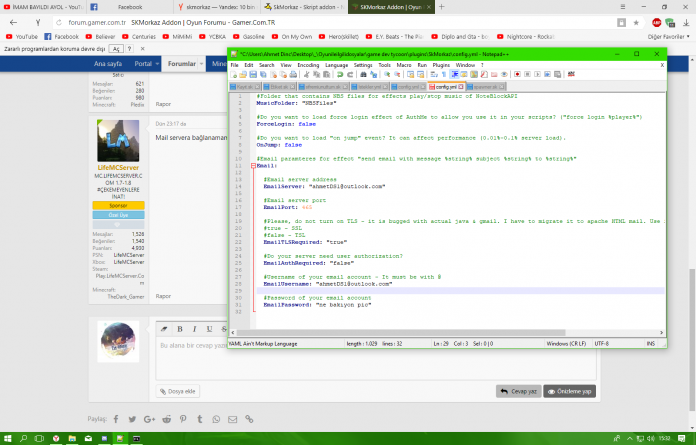Click the Dosya ekle attach button
Screen dimensions: 696x445
(178, 391)
